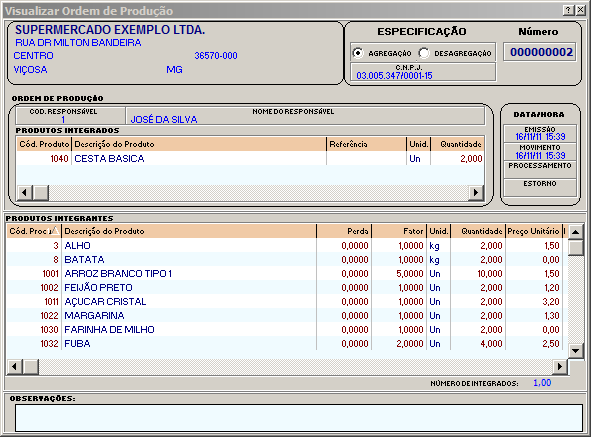Click the ESTORNO field
Screen dimensions: 591x437
coord(540,187)
